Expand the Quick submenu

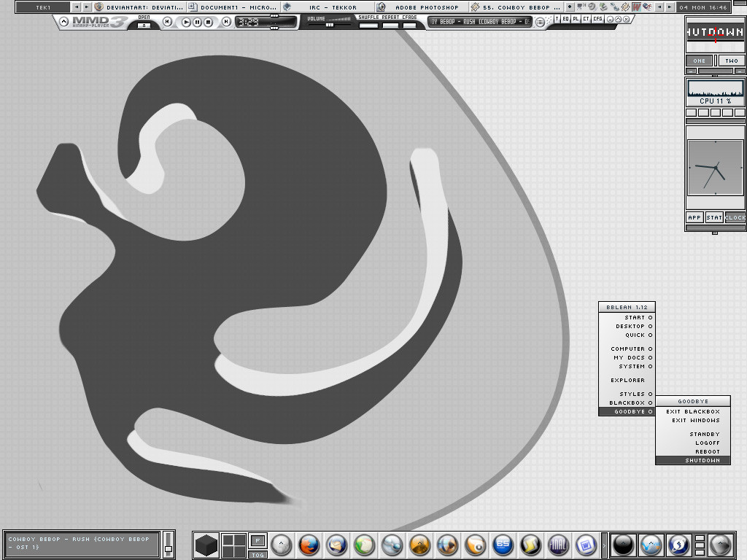(x=627, y=335)
